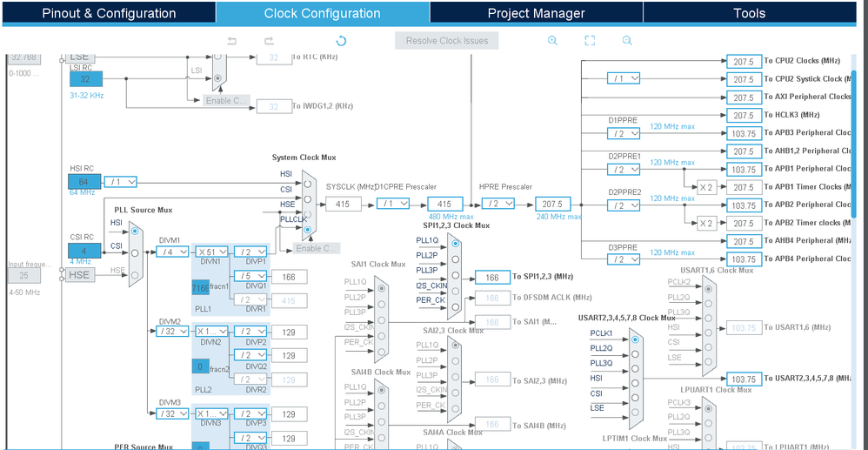Image resolution: width=868 pixels, height=450 pixels.
Task: Open the D1CPRE Prescaler /1 dropdown
Action: 393,204
